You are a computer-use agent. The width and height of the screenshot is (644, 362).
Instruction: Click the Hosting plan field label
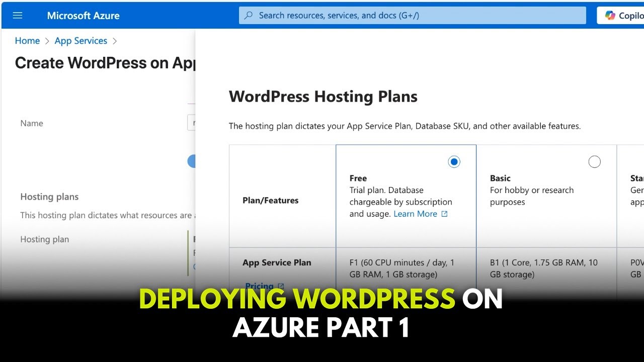tap(45, 240)
